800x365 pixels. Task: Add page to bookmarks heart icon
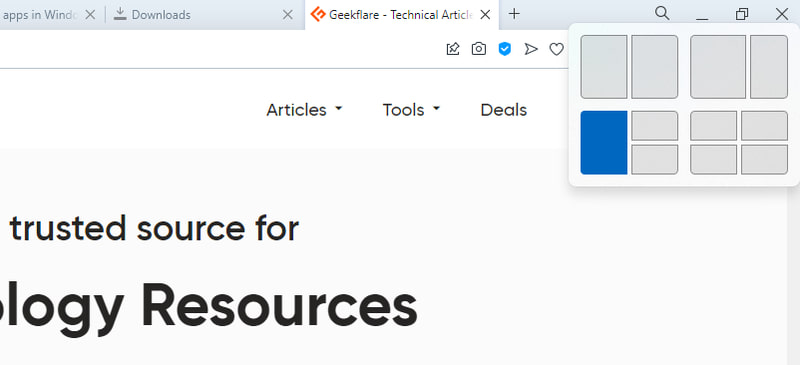tap(556, 49)
